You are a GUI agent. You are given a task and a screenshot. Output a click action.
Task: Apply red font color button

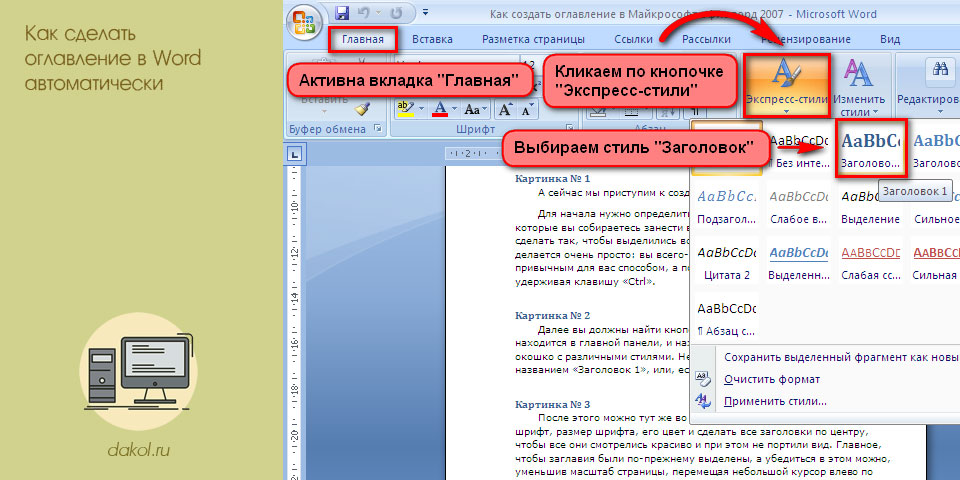[440, 110]
